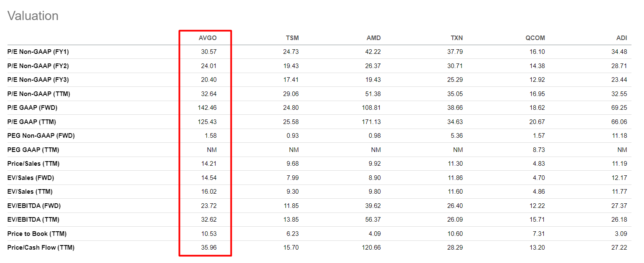
Task: Click AVGO's P/E GAAP (FWD) value 142.46
Action: point(207,108)
